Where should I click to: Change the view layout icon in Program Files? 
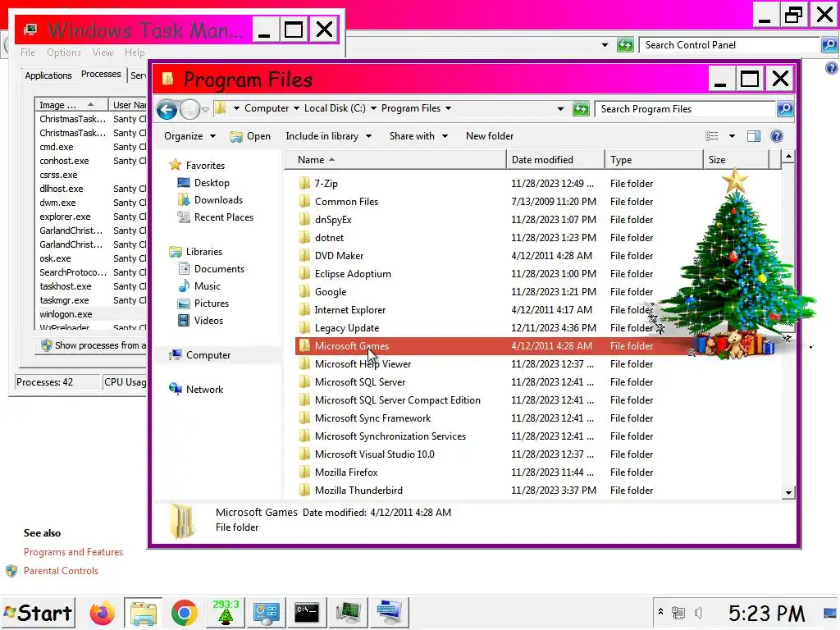(x=712, y=136)
